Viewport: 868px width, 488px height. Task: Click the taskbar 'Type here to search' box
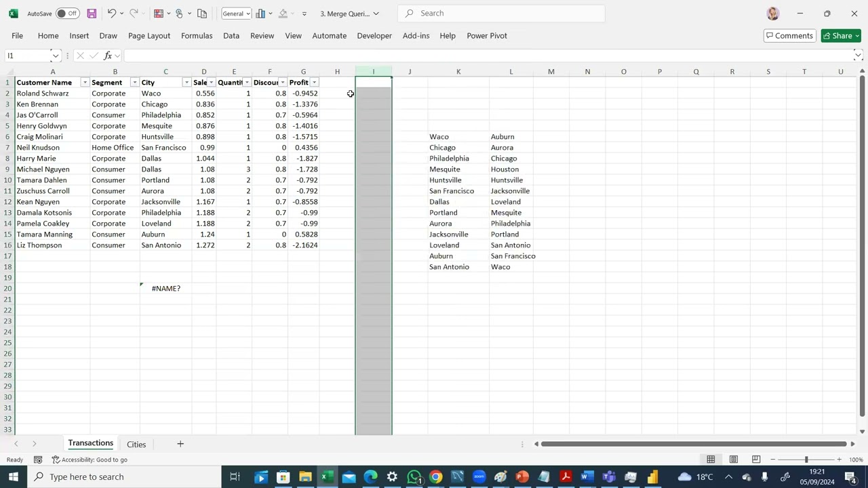pyautogui.click(x=125, y=477)
